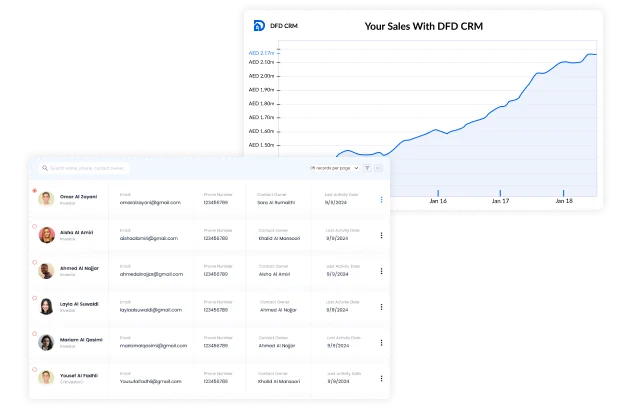
Task: Open the filter funnel icon
Action: [367, 168]
